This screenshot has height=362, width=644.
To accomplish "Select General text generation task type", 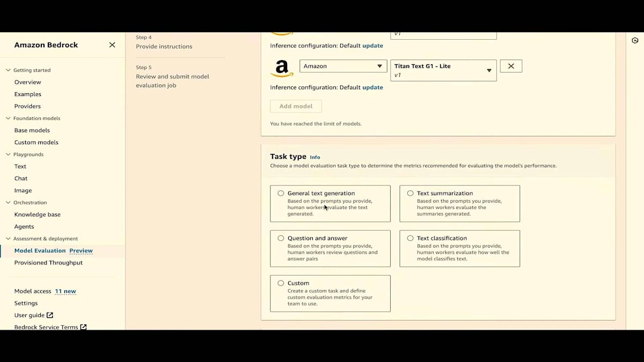I will coord(281,193).
